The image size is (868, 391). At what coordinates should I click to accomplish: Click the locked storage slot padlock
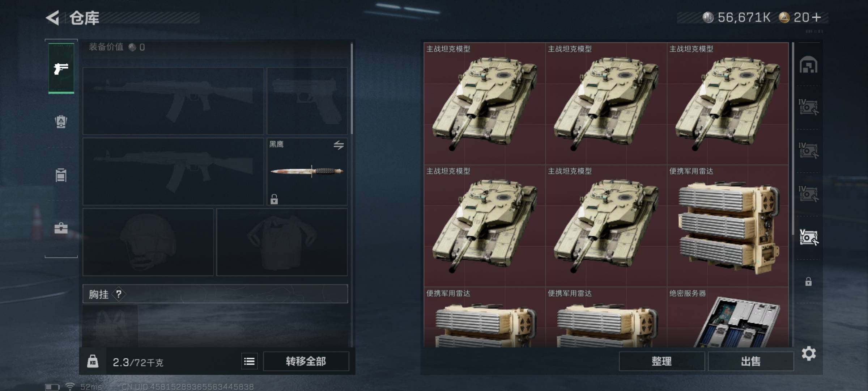(808, 281)
